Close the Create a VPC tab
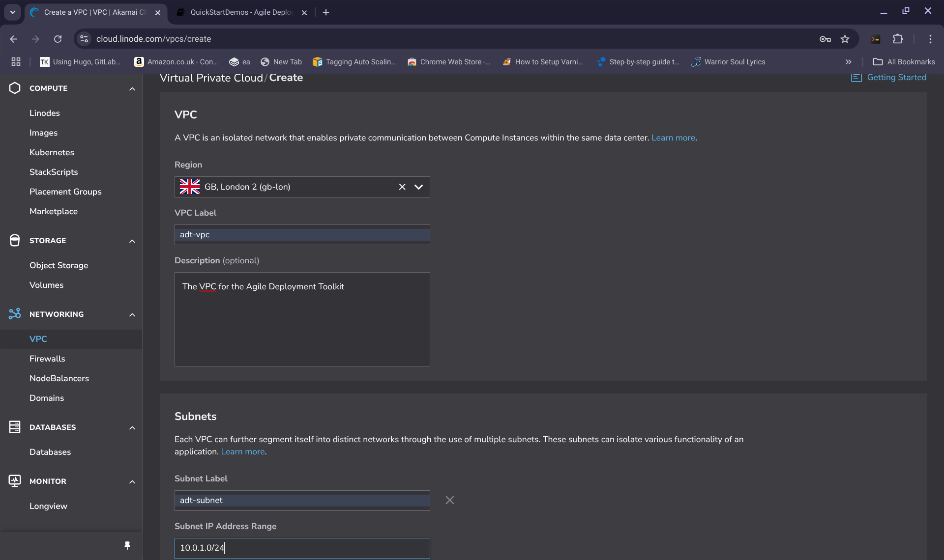The height and width of the screenshot is (560, 944). point(158,13)
